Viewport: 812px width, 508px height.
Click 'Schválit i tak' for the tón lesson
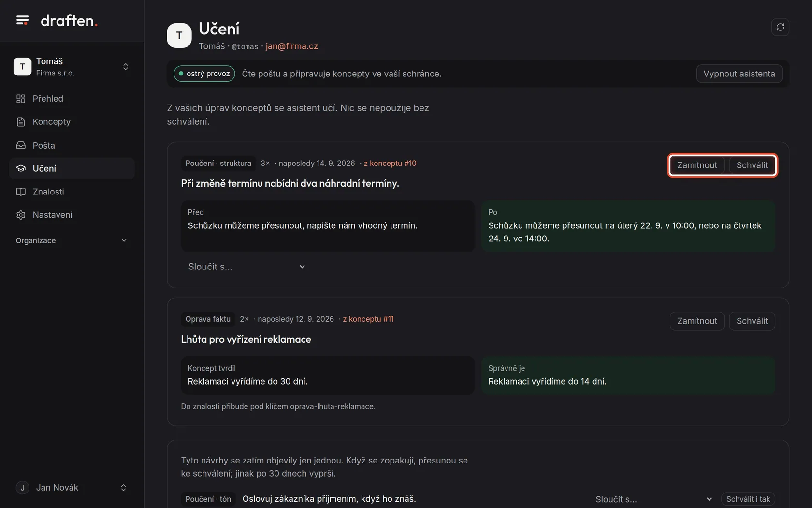point(748,499)
